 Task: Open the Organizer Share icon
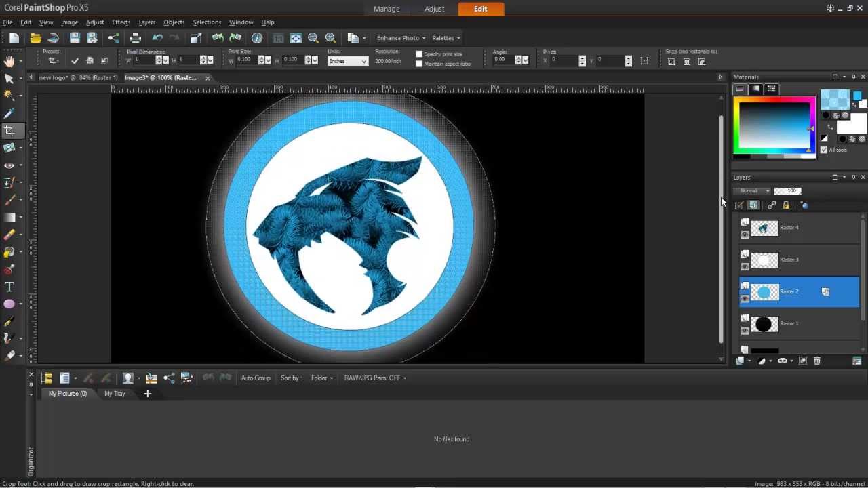click(x=169, y=378)
